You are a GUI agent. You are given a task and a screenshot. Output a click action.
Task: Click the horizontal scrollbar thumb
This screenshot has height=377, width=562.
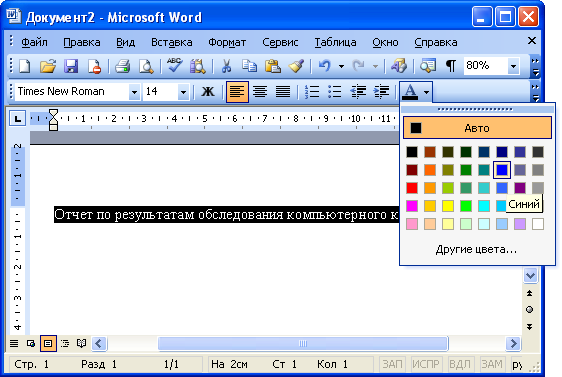point(303,344)
